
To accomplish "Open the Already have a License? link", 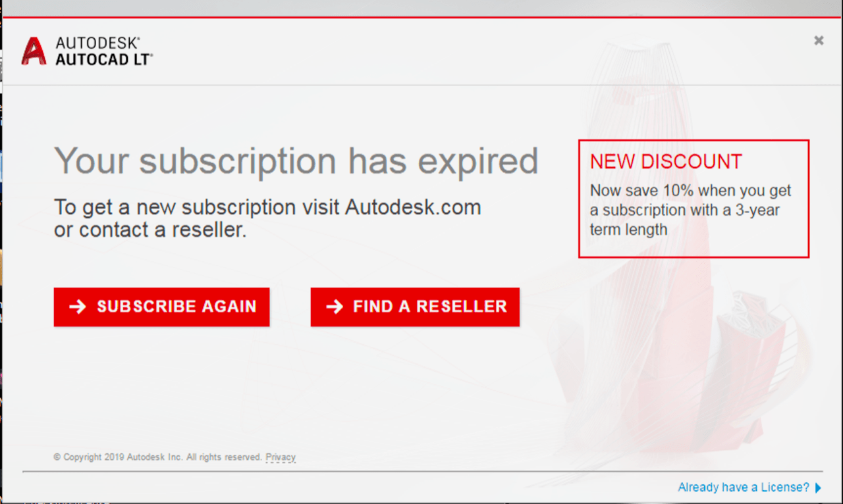I will coord(744,488).
